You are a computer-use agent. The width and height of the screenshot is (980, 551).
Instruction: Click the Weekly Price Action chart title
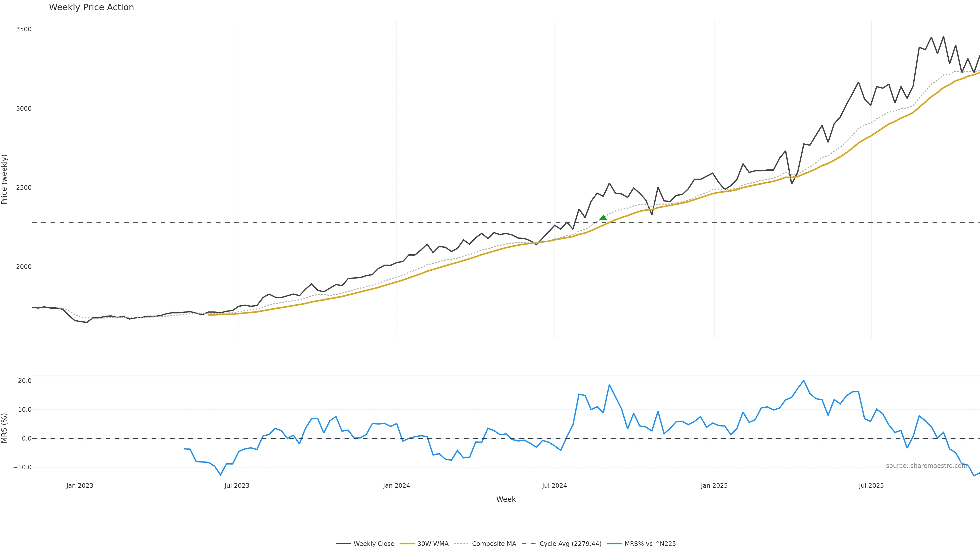91,7
